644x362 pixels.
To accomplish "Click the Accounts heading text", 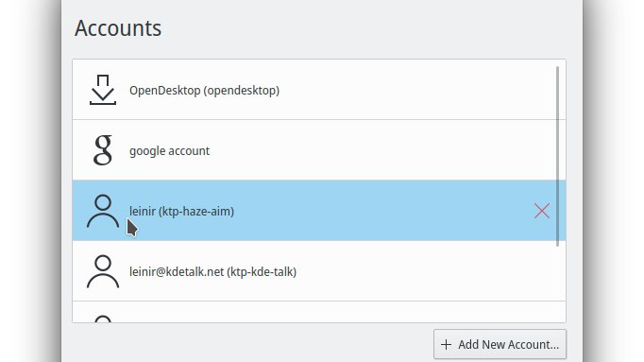I will click(x=118, y=28).
